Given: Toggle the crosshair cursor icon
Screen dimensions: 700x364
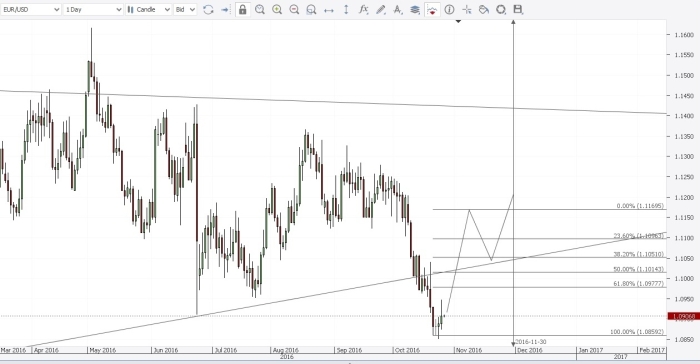Looking at the screenshot, I should pos(467,9).
